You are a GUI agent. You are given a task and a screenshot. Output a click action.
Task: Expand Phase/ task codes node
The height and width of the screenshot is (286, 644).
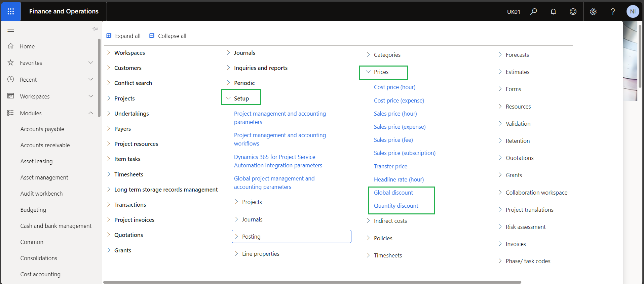pos(500,261)
